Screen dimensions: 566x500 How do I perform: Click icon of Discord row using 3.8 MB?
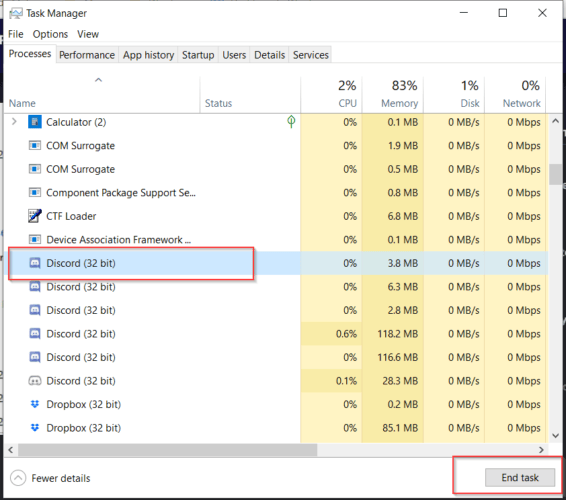35,263
